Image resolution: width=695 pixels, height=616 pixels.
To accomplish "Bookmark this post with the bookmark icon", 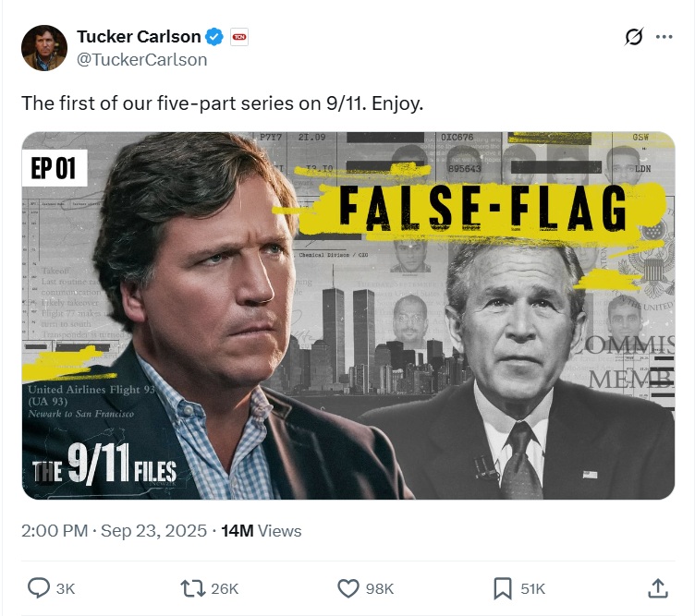I will 502,587.
